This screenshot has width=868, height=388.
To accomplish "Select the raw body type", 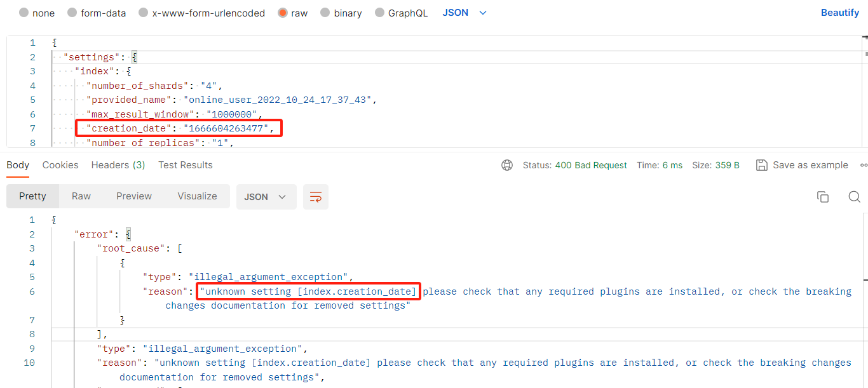I will (282, 13).
